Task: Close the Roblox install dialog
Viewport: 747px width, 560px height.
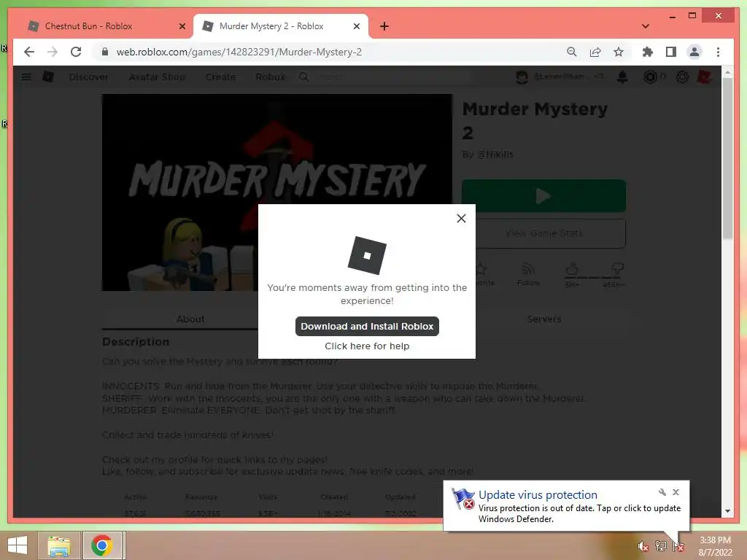Action: 461,218
